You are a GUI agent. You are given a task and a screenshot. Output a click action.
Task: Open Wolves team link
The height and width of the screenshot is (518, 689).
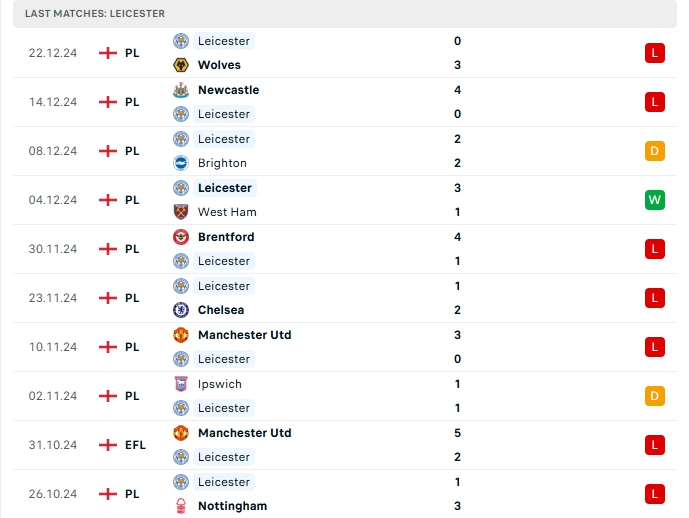[219, 65]
